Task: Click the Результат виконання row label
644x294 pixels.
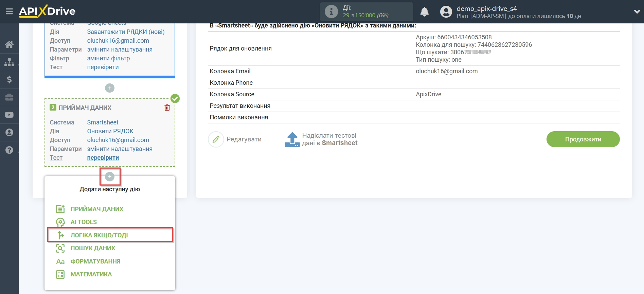Action: pyautogui.click(x=240, y=106)
